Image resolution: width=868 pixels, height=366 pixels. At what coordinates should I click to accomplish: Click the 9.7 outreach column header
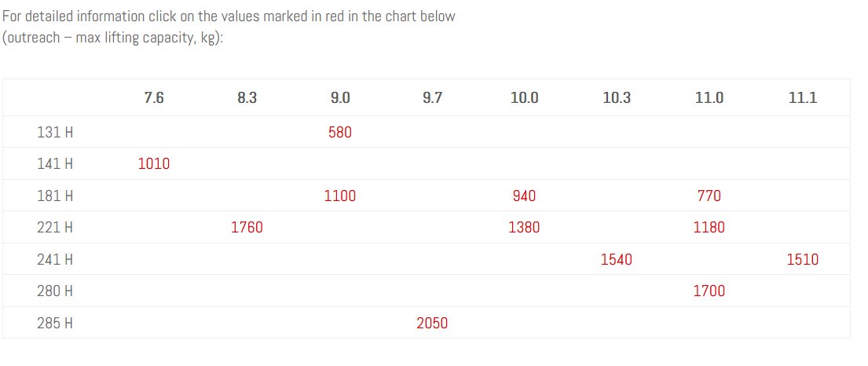(x=432, y=98)
